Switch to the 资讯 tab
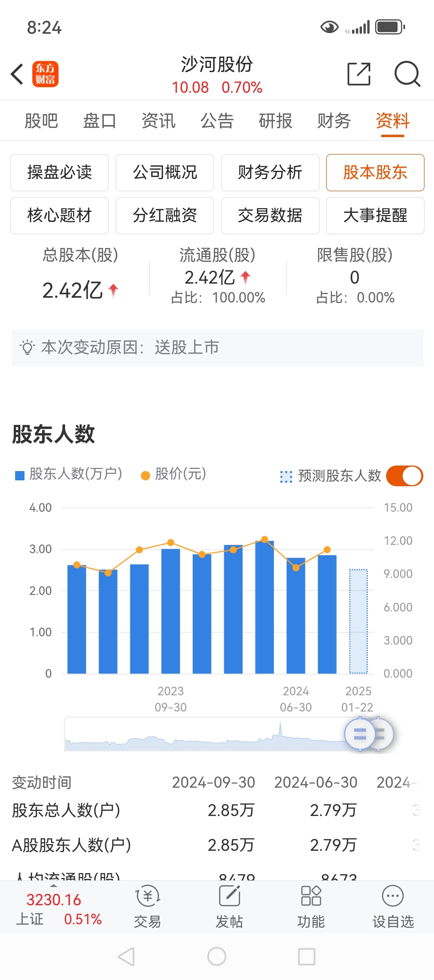This screenshot has height=980, width=434. coord(158,121)
